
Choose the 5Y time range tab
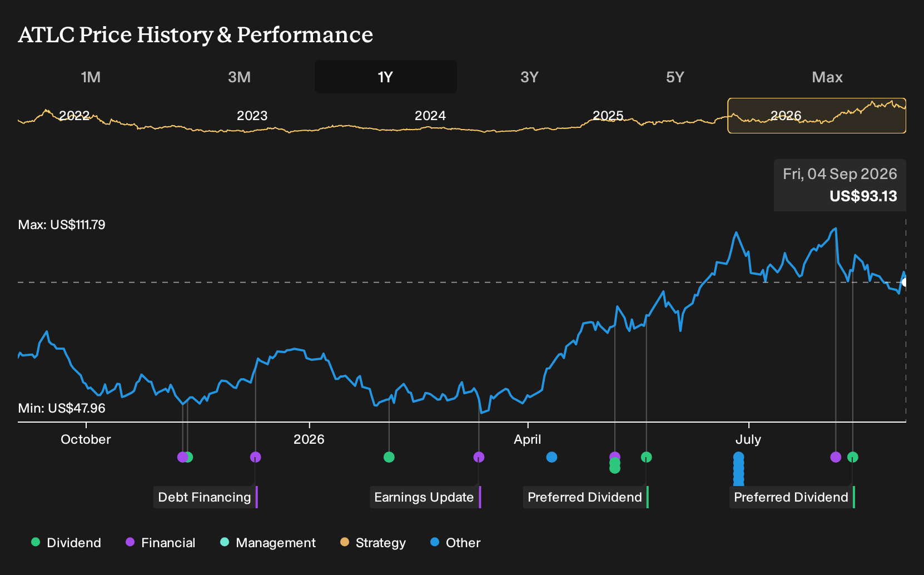[675, 77]
